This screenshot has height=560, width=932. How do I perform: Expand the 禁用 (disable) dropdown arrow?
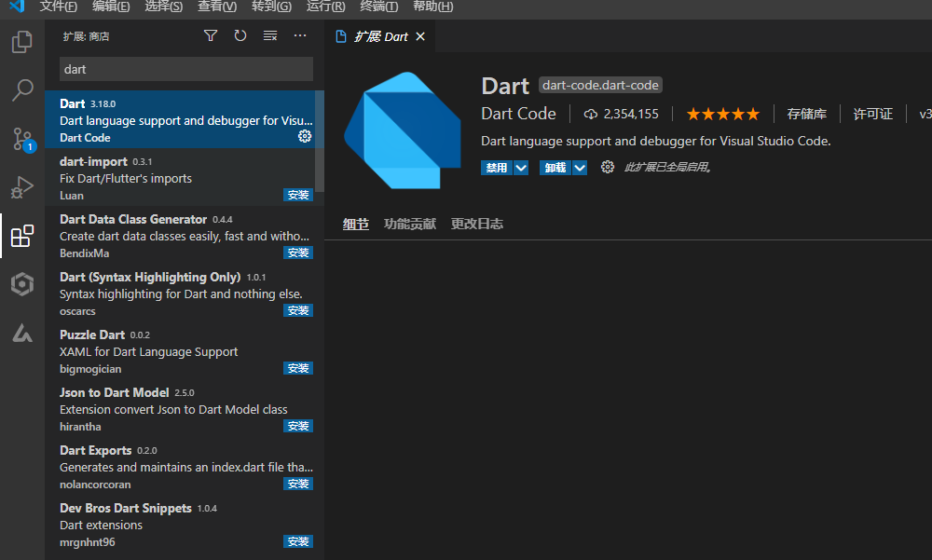pos(521,168)
